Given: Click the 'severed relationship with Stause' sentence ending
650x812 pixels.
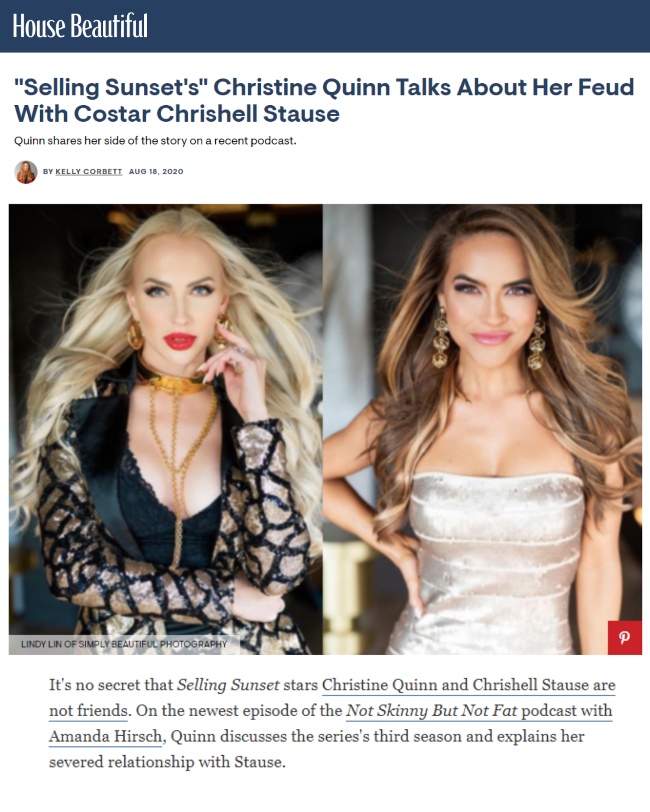Looking at the screenshot, I should (167, 762).
